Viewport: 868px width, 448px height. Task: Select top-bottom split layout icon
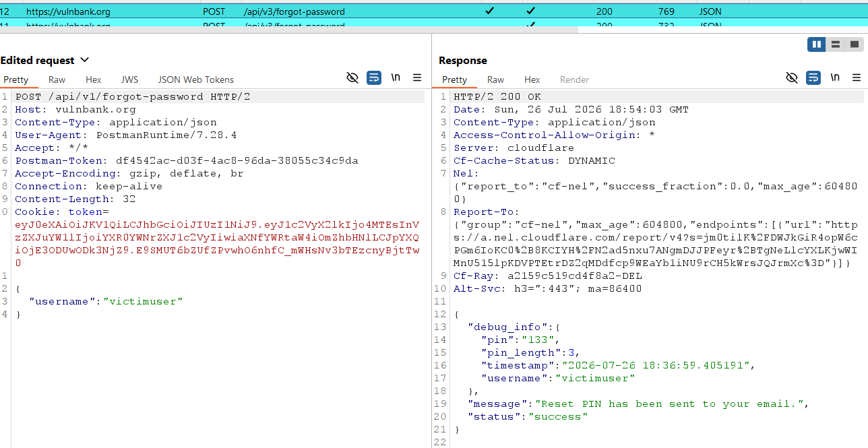(836, 44)
